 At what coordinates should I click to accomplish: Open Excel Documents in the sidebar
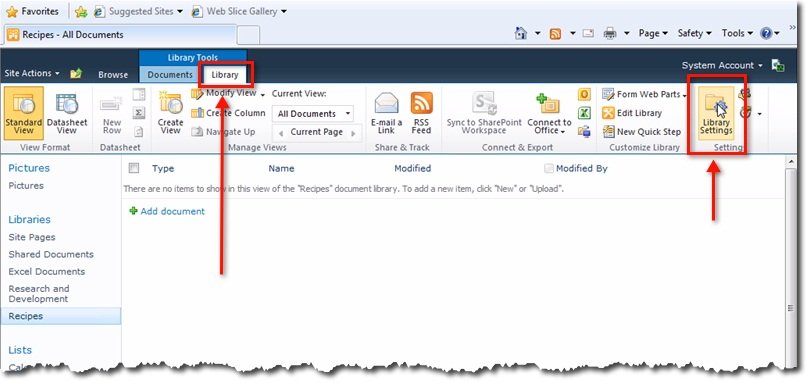(47, 271)
